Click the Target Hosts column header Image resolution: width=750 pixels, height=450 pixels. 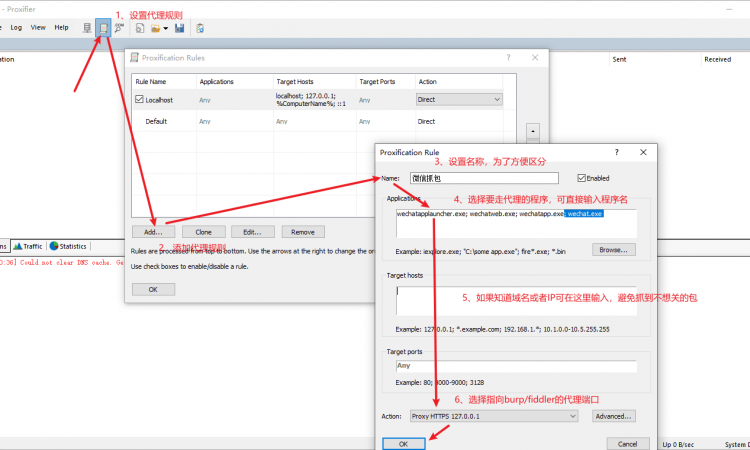315,82
